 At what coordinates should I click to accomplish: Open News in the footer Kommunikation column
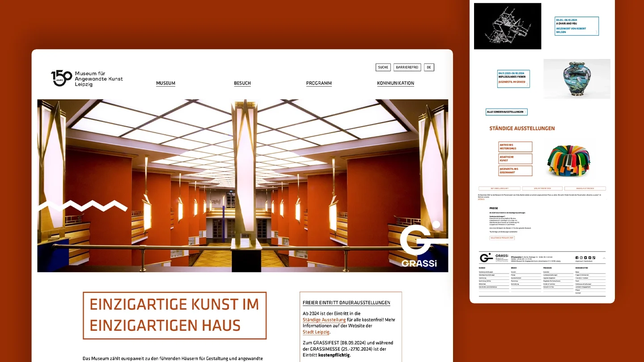click(x=577, y=272)
